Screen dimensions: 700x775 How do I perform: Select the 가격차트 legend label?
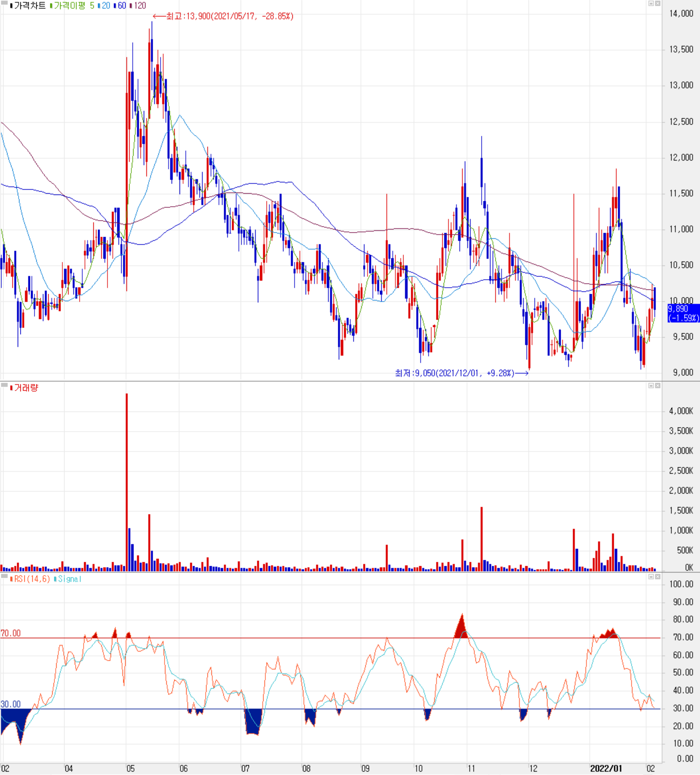(28, 6)
